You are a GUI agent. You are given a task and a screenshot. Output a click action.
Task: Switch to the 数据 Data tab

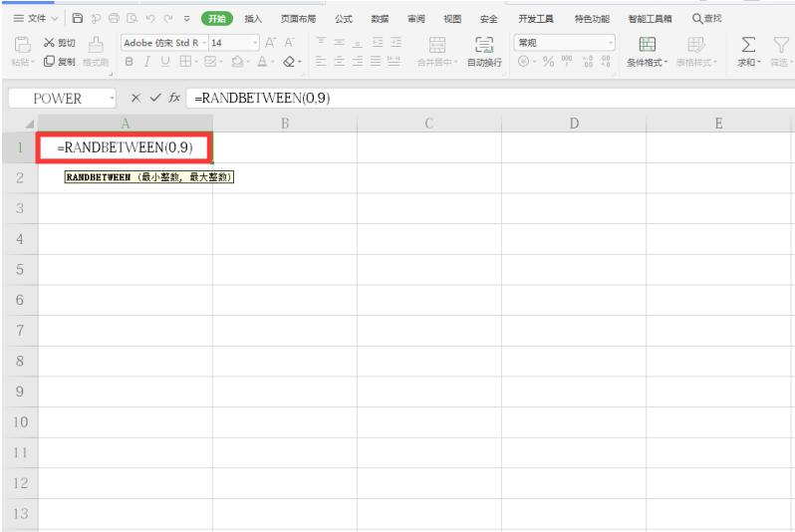(380, 19)
